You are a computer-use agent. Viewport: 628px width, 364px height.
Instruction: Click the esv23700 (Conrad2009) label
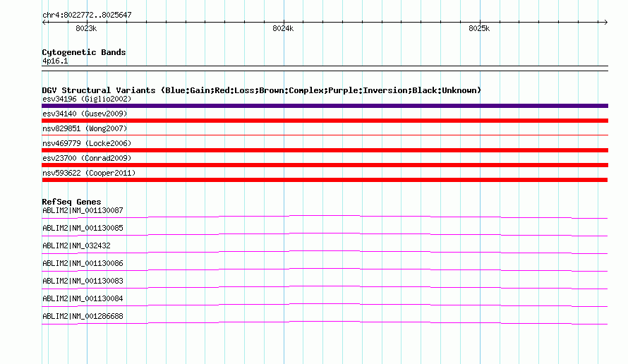click(x=87, y=158)
